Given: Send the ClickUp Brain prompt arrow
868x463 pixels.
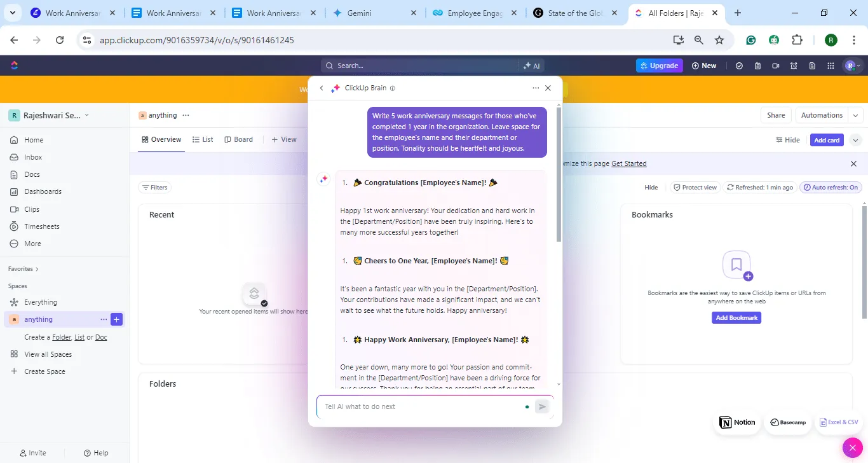Looking at the screenshot, I should [541, 406].
